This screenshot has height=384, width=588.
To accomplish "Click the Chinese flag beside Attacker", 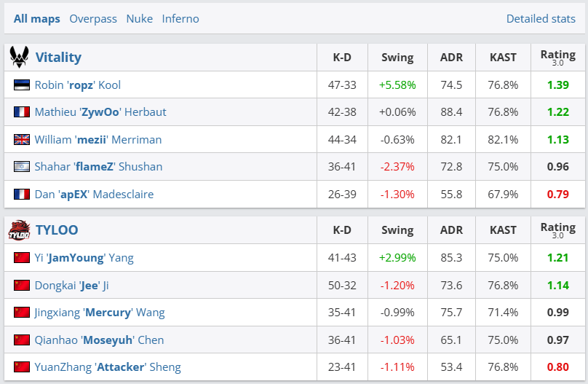I will (x=22, y=367).
